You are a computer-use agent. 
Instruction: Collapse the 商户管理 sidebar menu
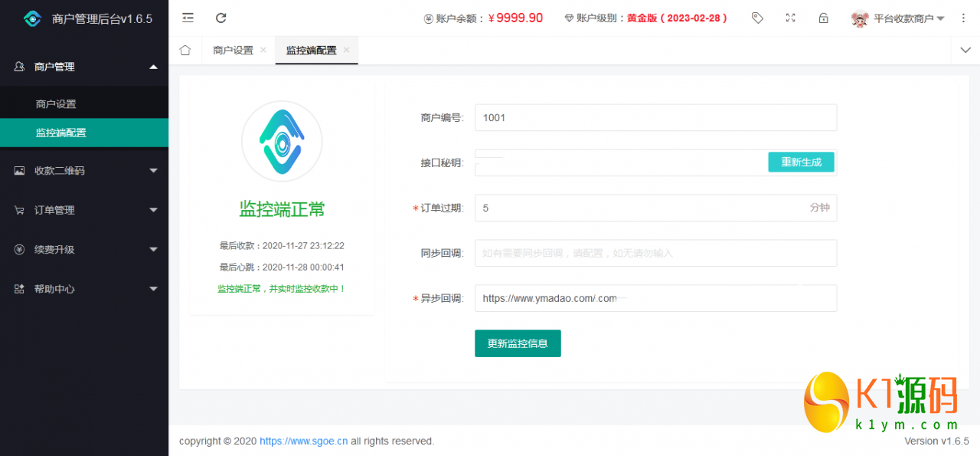pyautogui.click(x=84, y=67)
